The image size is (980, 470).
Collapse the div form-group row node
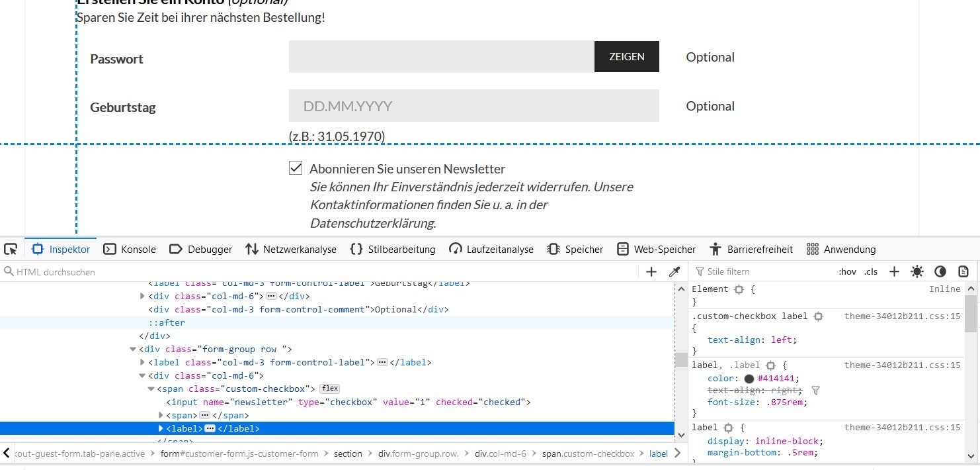pos(133,349)
